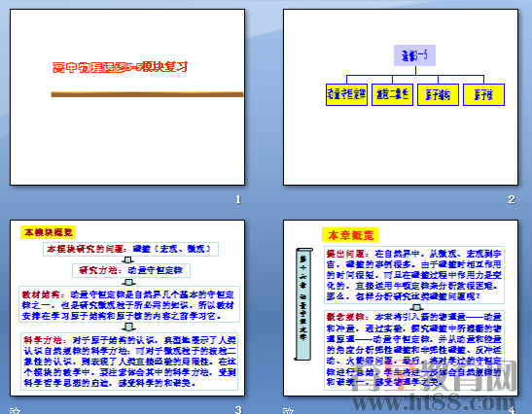Click the 提出问题 paragraph in slide 4
The image size is (532, 414).
point(414,276)
